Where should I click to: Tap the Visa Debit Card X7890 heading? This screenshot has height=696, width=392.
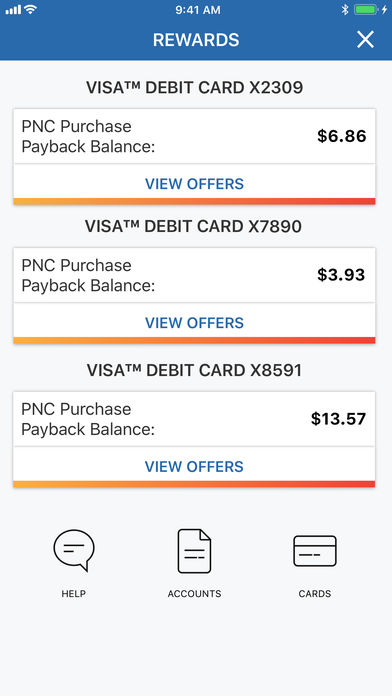pos(194,226)
